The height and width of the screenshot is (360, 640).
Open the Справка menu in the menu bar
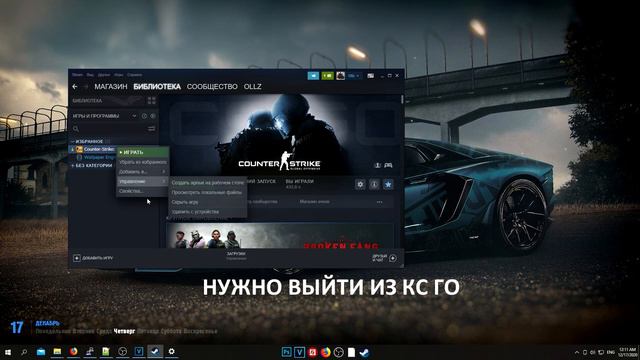pyautogui.click(x=134, y=75)
